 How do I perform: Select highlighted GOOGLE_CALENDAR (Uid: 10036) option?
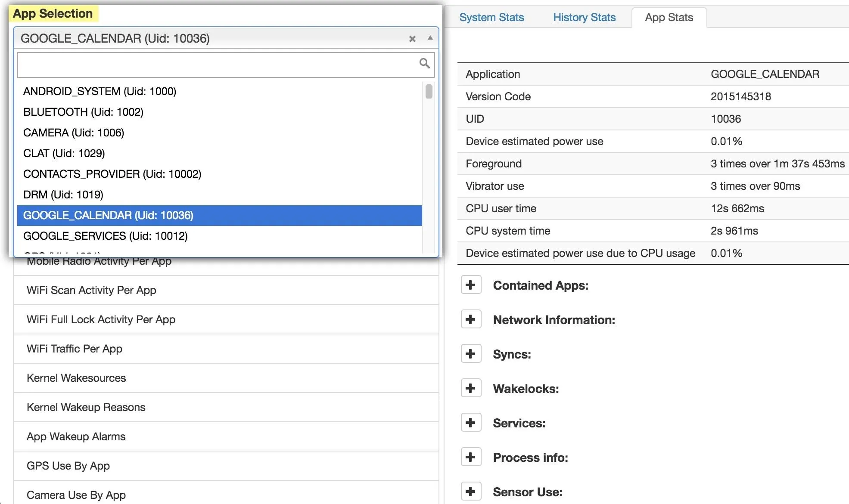[x=219, y=215]
